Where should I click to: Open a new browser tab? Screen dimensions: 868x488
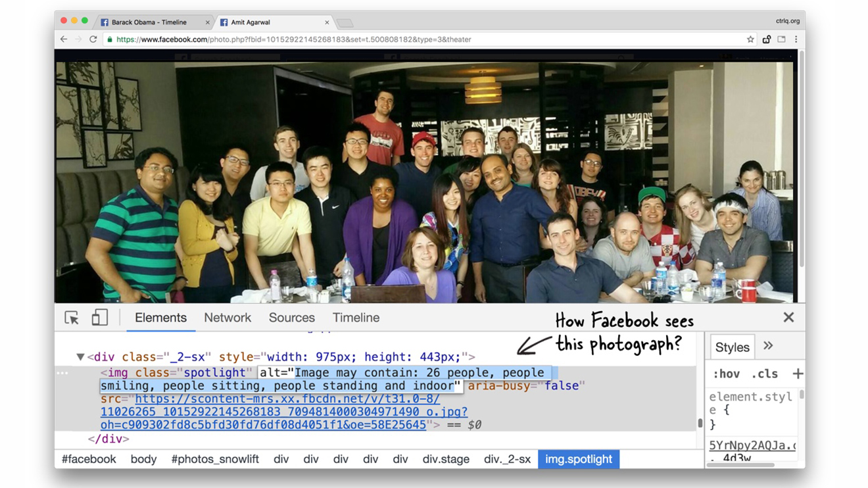[345, 23]
